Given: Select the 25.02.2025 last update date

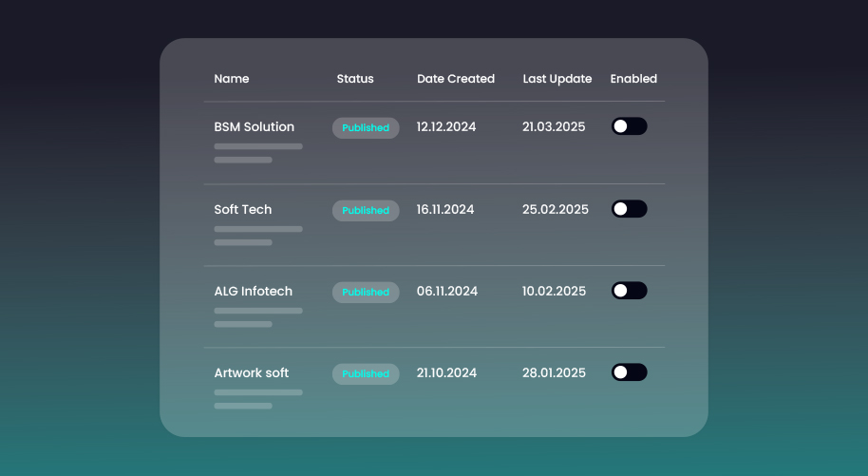Looking at the screenshot, I should [556, 210].
